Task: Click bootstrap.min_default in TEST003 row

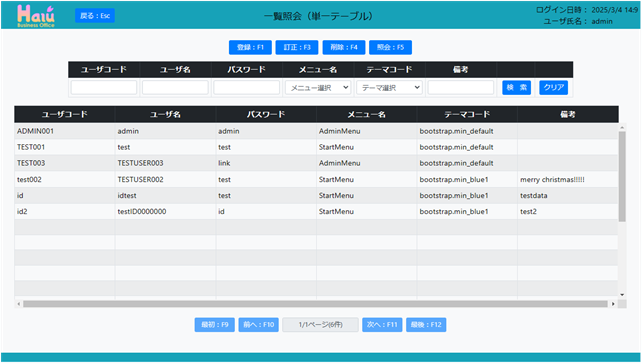Action: [467, 163]
